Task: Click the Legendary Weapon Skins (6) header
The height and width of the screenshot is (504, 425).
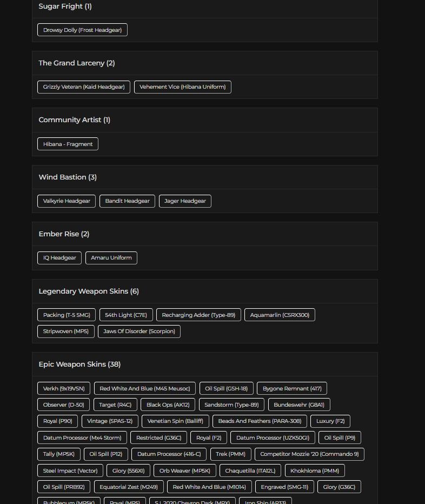Action: pos(89,291)
